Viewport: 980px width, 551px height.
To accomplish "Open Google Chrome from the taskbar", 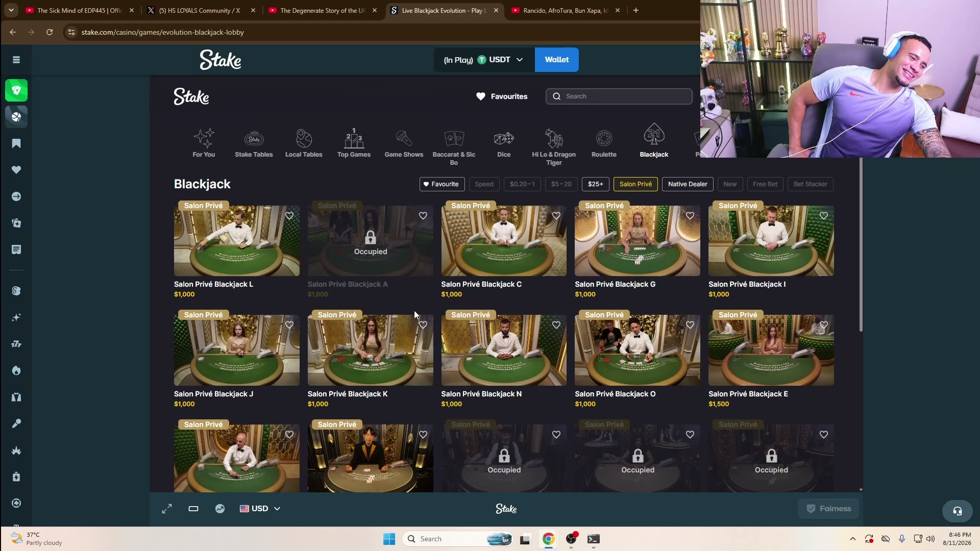I will tap(549, 539).
